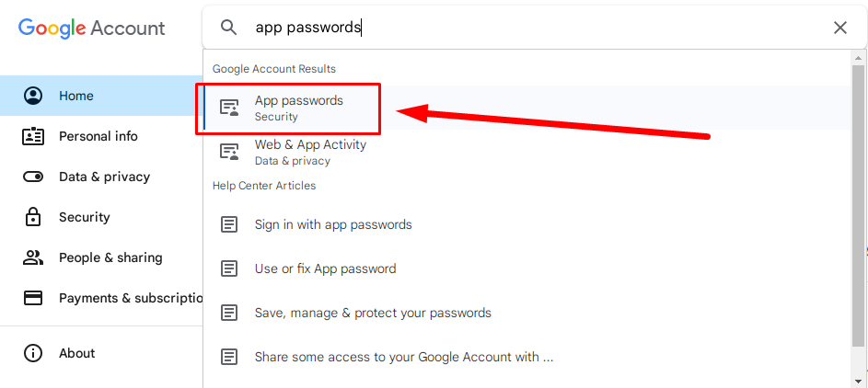Select App passwords search result
Viewport: 868px width, 388px height.
tap(298, 108)
